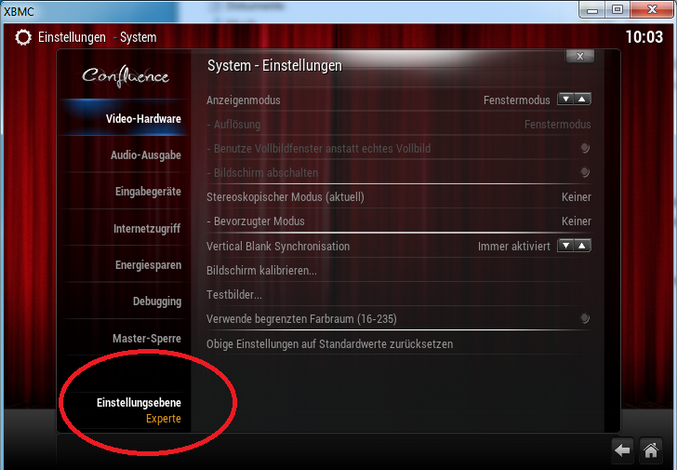
Task: Reset settings with Obige Einstellungen zurücksetzen
Action: [399, 344]
